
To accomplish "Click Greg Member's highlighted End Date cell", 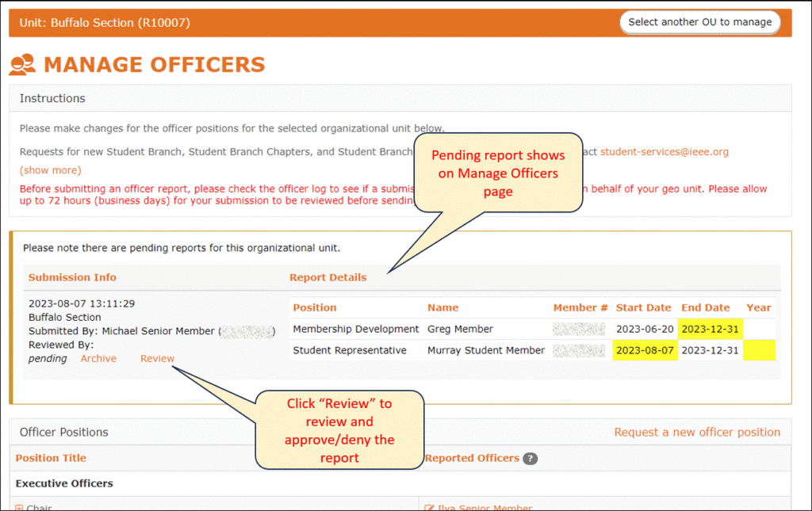I will 710,329.
